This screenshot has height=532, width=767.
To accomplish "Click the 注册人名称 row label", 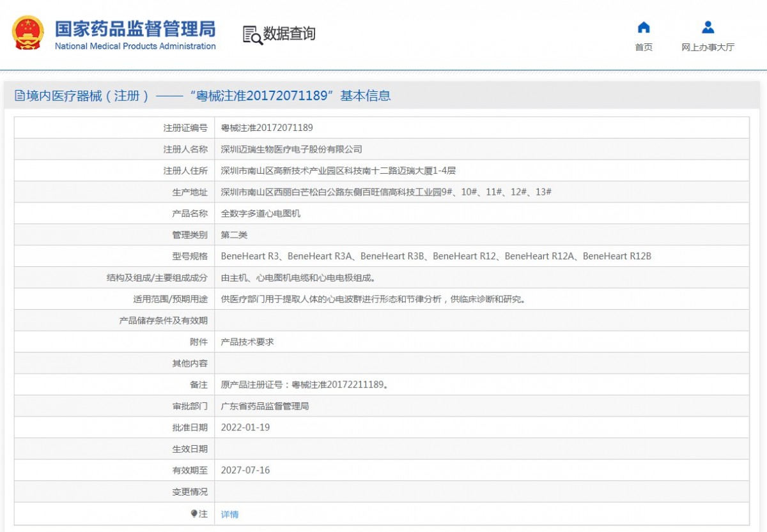I will pos(185,149).
